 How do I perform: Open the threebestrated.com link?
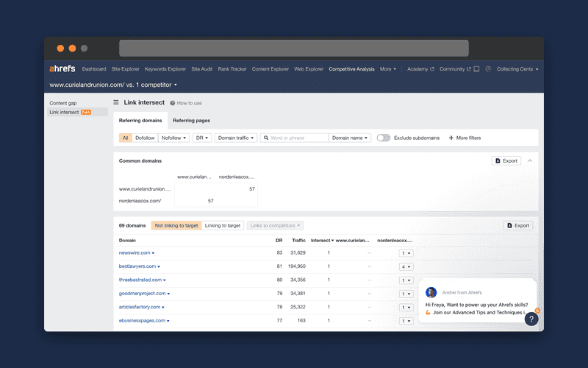pyautogui.click(x=140, y=280)
